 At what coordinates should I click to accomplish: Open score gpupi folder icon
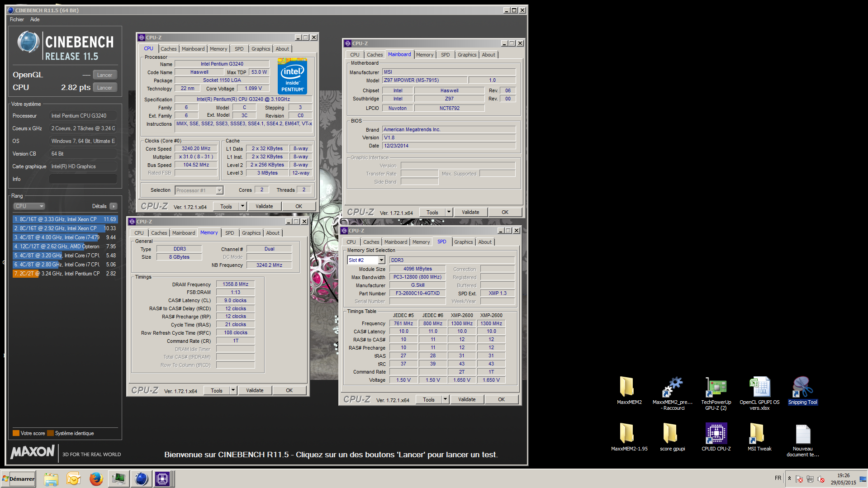[670, 433]
